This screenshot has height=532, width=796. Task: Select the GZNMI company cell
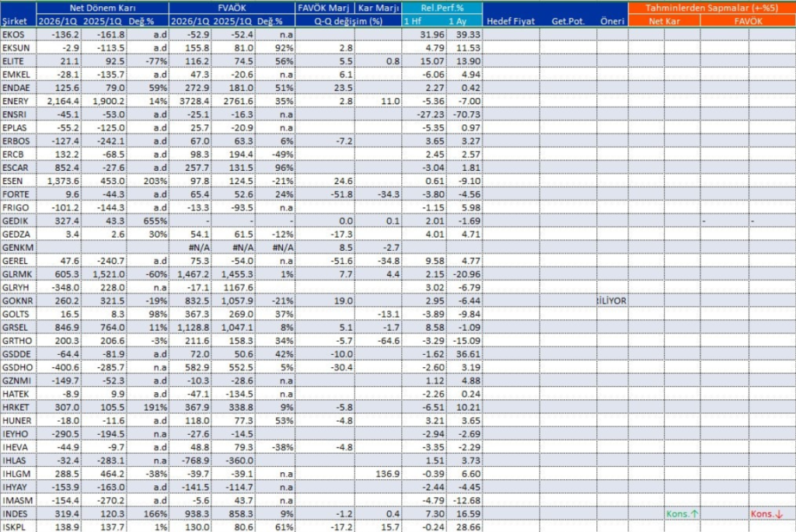(x=19, y=381)
